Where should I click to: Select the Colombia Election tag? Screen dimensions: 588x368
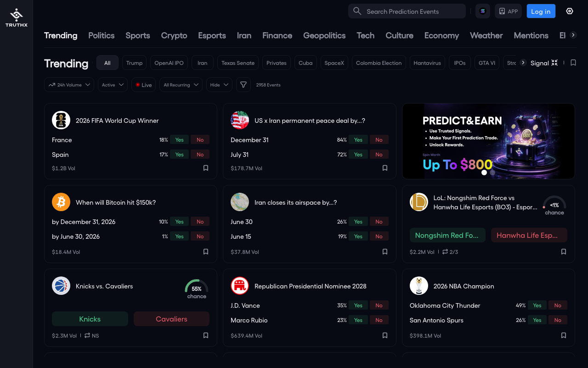point(379,63)
